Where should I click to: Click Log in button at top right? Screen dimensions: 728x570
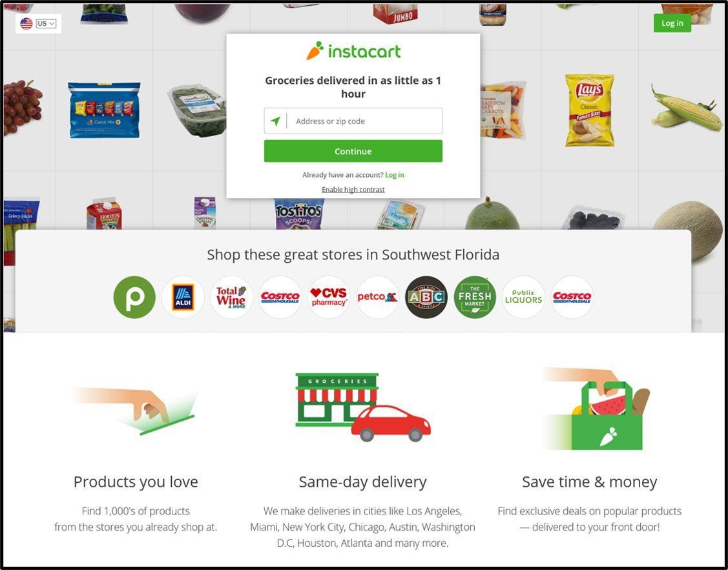click(672, 23)
